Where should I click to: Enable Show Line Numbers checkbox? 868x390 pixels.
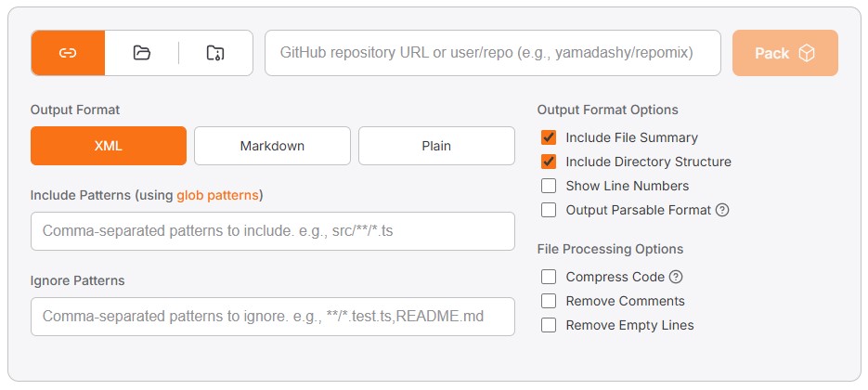click(x=549, y=186)
